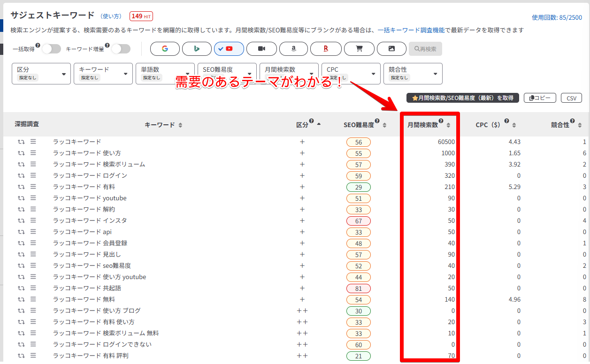Screen dimensions: 590x364
Task: Choose the Amazon source button
Action: pyautogui.click(x=293, y=49)
